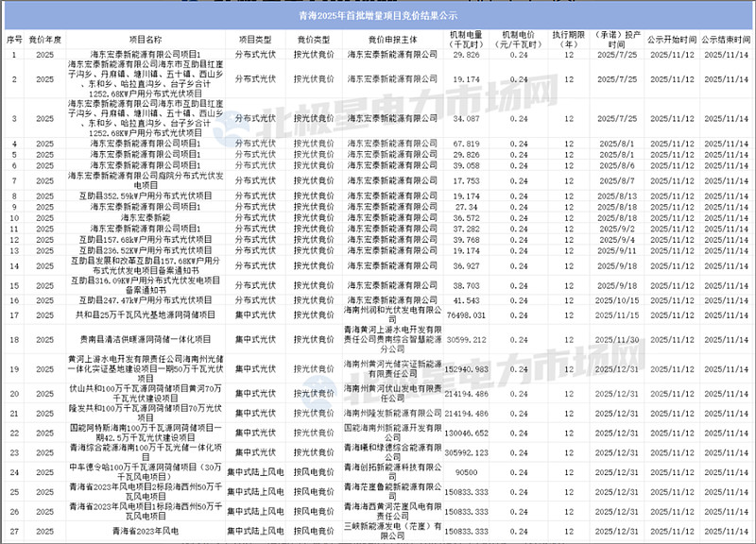Select the commissioning date 2025/8/7

click(617, 180)
